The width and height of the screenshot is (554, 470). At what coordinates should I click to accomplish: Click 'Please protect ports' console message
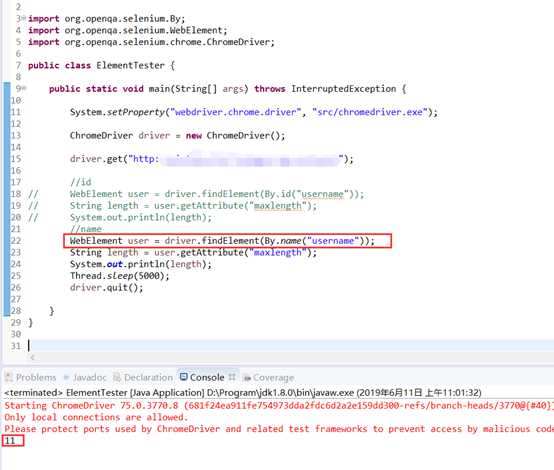click(278, 429)
